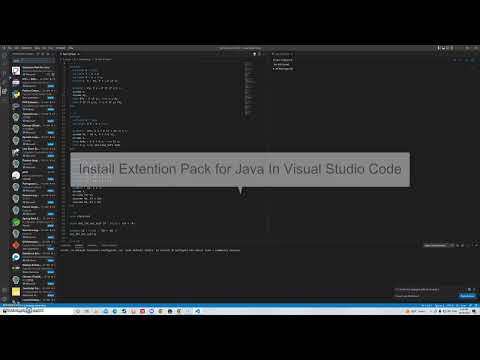
Task: Open the Windows Start button
Action: tap(5, 311)
